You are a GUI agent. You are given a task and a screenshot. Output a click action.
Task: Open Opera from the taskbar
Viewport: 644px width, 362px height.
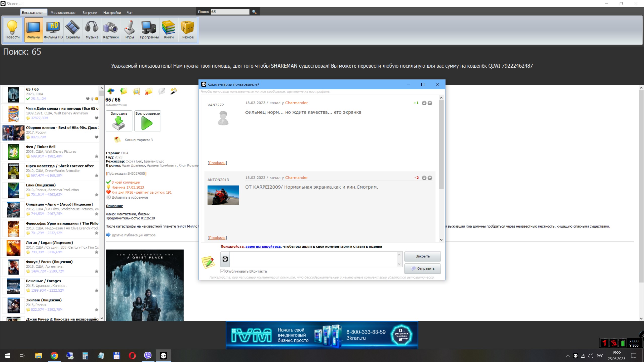pyautogui.click(x=132, y=355)
